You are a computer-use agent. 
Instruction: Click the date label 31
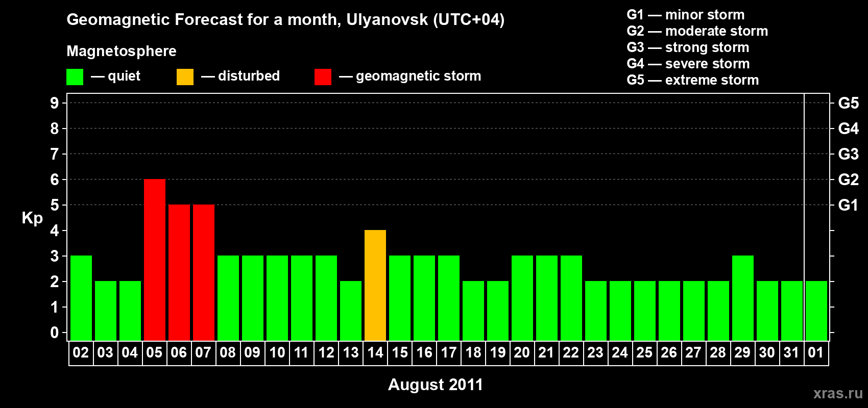pyautogui.click(x=791, y=352)
